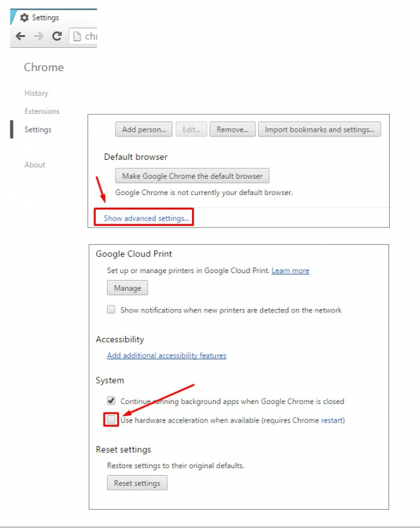This screenshot has height=528, width=420.
Task: Click 'Google Chrome is not currently your default browser.'
Action: pos(204,193)
